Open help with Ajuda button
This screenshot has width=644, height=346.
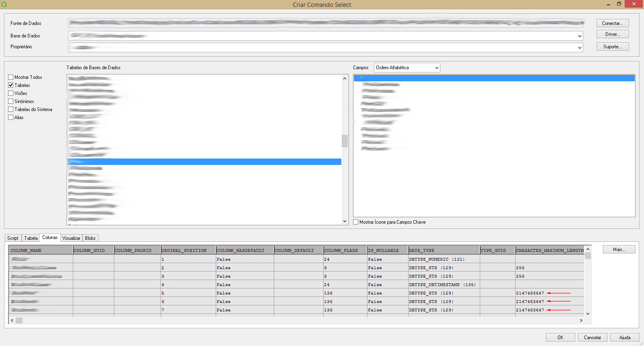pyautogui.click(x=625, y=338)
